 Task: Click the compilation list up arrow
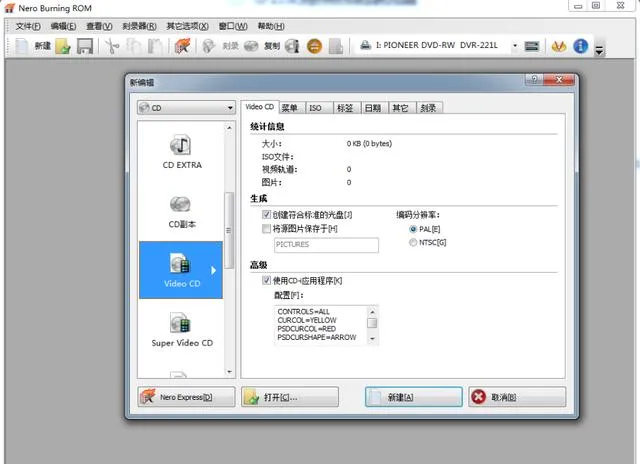pos(229,128)
